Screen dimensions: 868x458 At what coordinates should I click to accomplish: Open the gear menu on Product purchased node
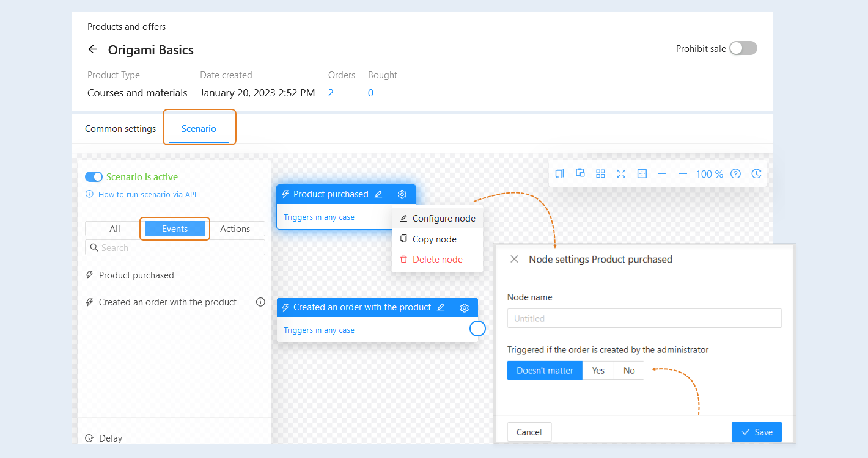402,194
